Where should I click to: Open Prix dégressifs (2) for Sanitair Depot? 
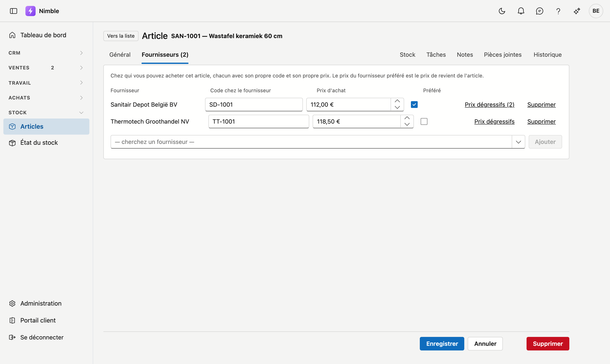[x=489, y=105]
